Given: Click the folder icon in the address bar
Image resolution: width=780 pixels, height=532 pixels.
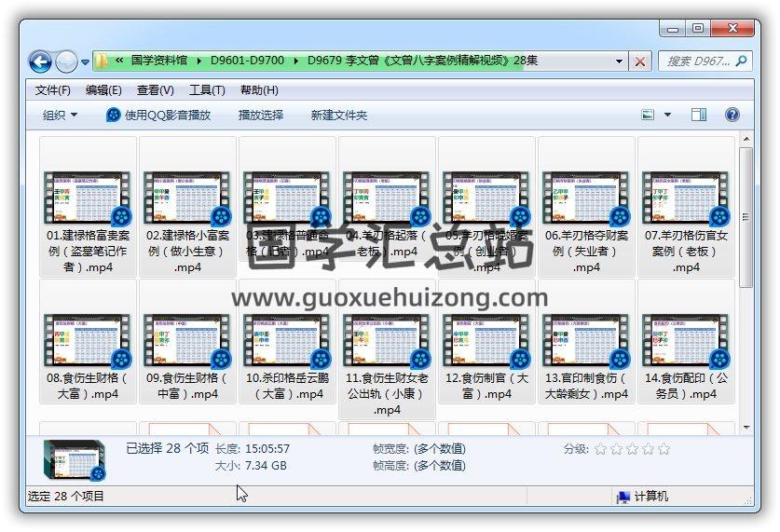Looking at the screenshot, I should (x=102, y=61).
